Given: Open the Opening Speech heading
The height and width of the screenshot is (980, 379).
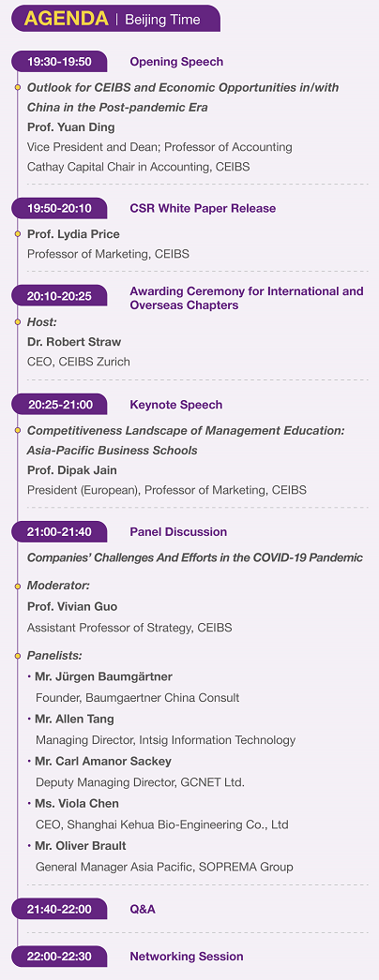Looking at the screenshot, I should [x=176, y=61].
